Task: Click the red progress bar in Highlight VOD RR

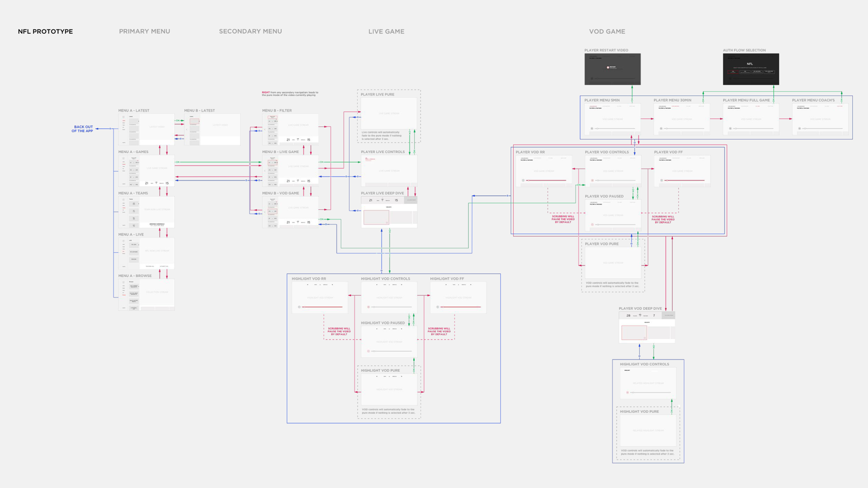Action: click(x=323, y=307)
